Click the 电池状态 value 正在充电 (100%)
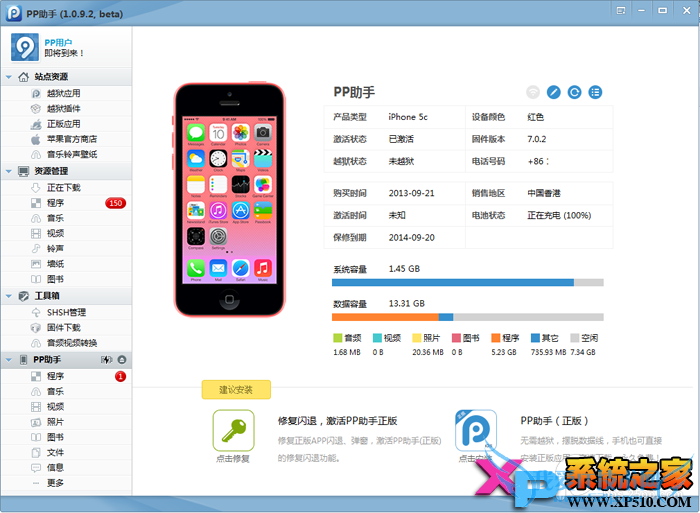Image resolution: width=700 pixels, height=513 pixels. tap(559, 216)
